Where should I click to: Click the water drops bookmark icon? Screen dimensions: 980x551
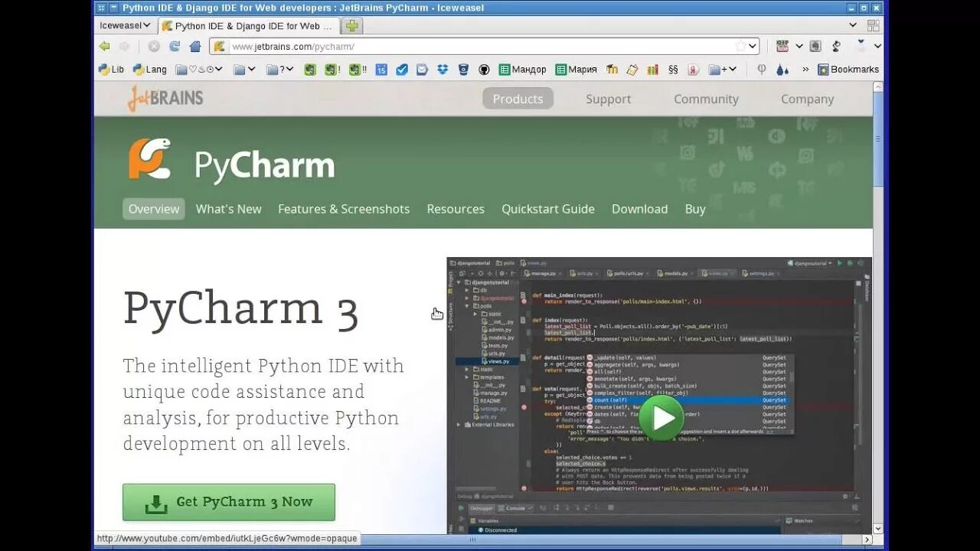coord(782,69)
